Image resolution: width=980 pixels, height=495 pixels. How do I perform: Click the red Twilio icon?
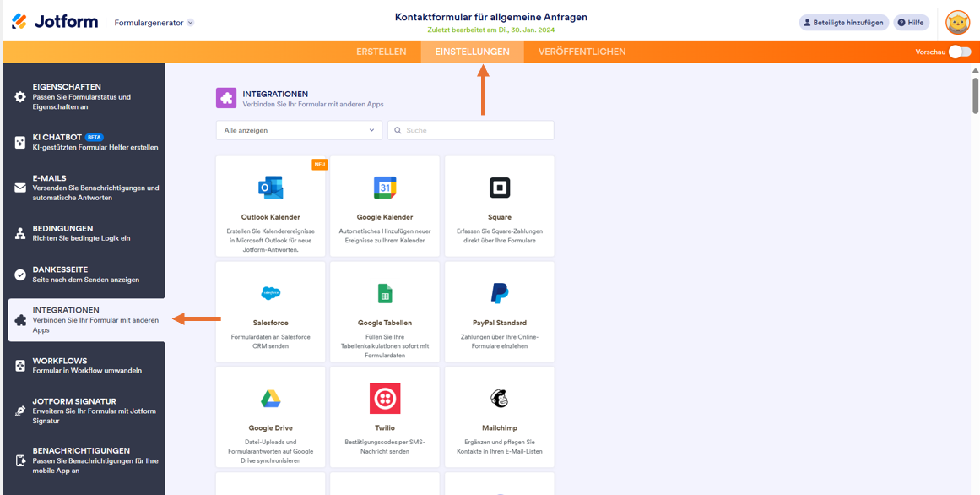click(385, 398)
